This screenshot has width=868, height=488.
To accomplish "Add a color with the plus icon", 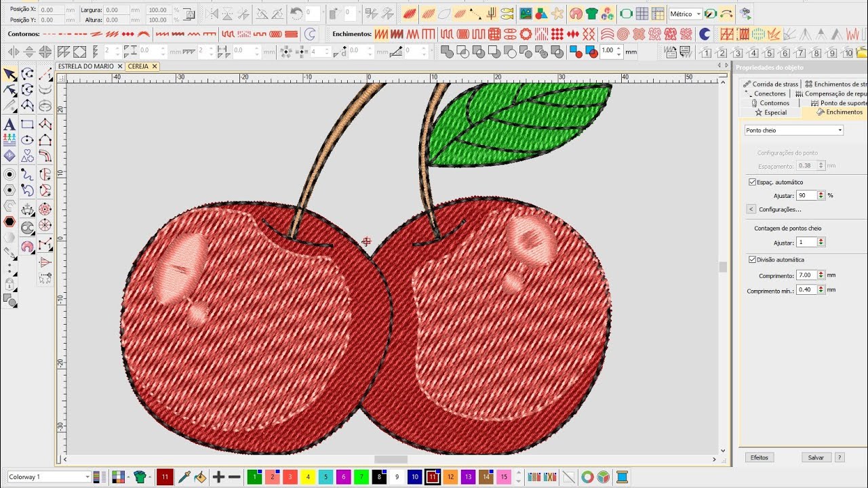I will (x=218, y=477).
